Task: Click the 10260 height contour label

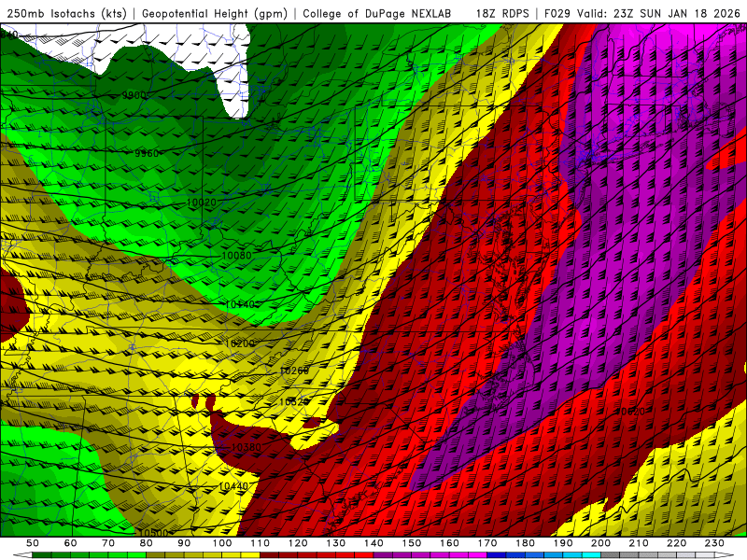Action: (x=294, y=371)
